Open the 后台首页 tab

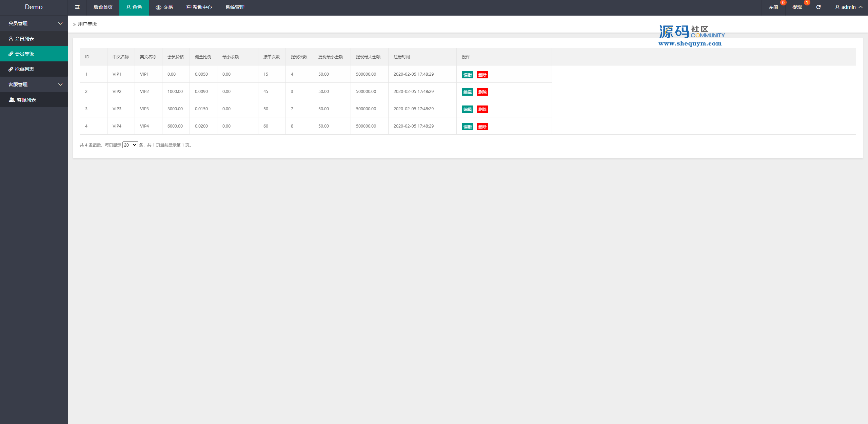pyautogui.click(x=103, y=7)
